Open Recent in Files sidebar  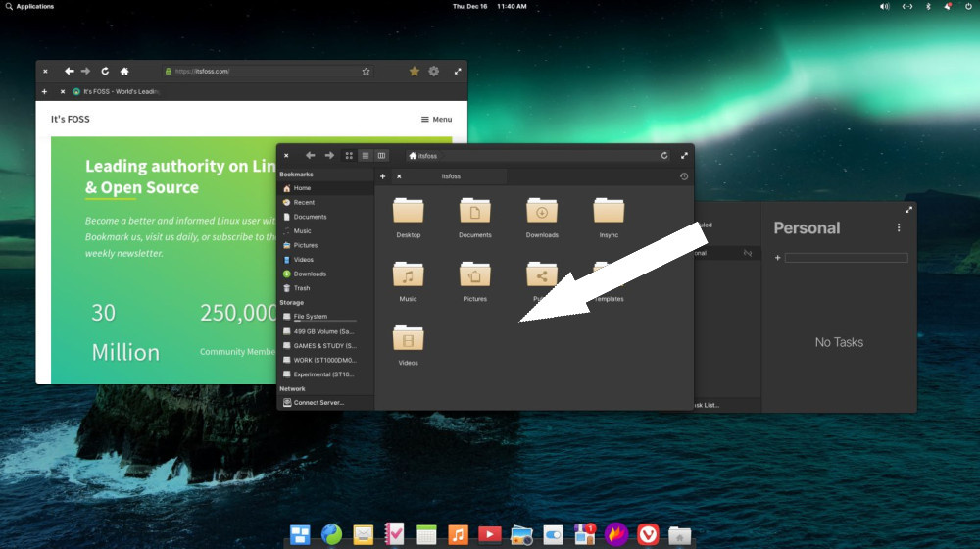click(325, 203)
